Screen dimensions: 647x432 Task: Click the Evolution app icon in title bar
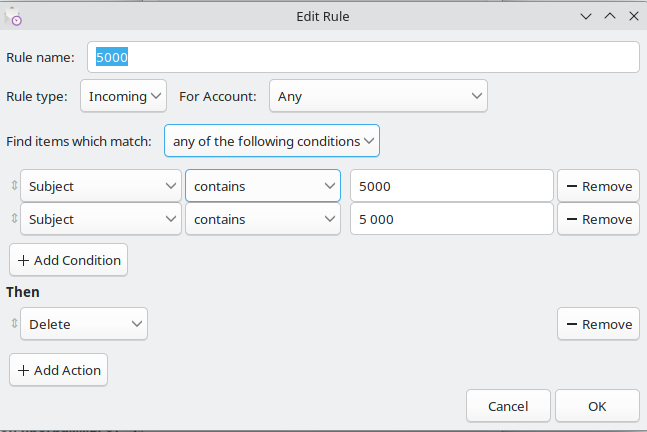(13, 17)
